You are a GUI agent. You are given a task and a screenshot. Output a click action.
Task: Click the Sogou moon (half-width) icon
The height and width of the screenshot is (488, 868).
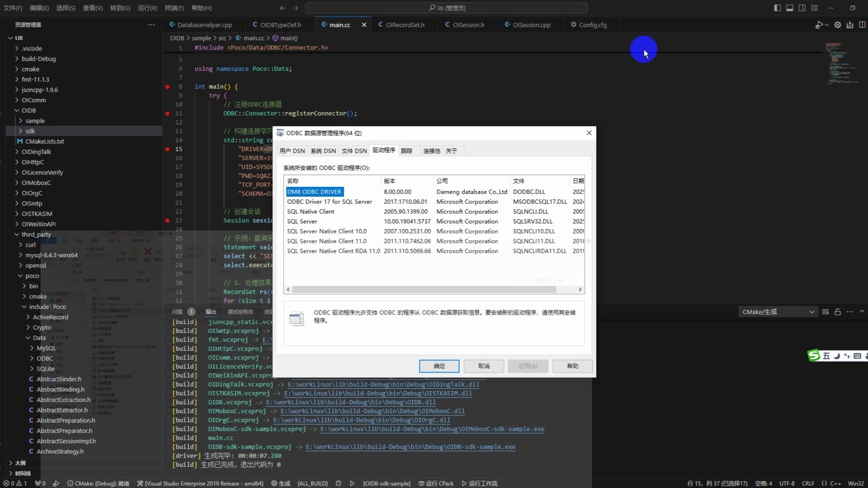pyautogui.click(x=837, y=356)
